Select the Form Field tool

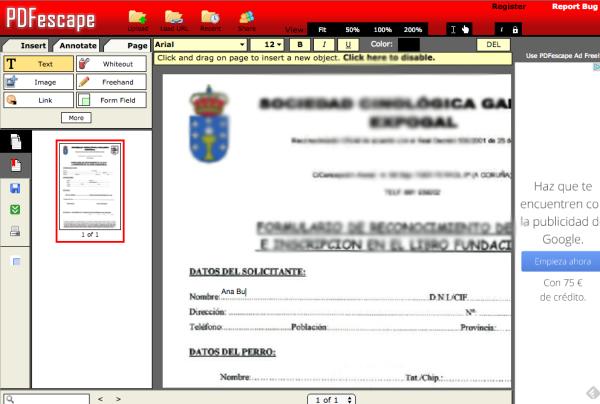pyautogui.click(x=111, y=100)
